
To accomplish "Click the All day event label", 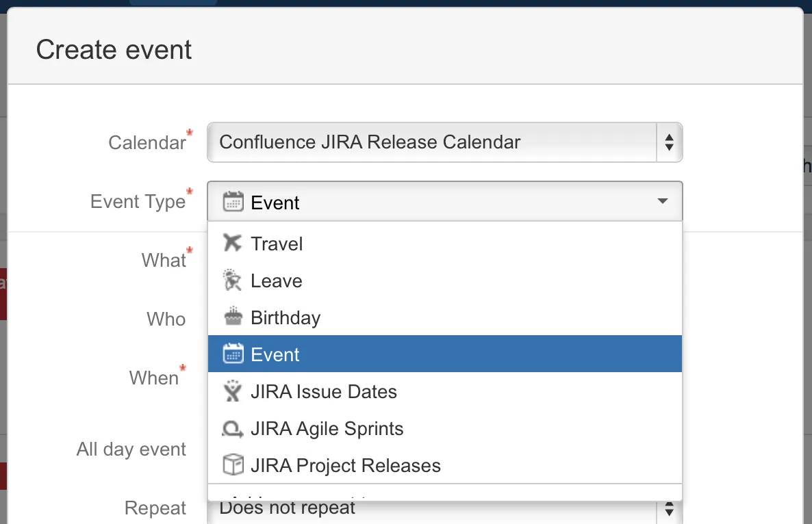I will (x=131, y=449).
